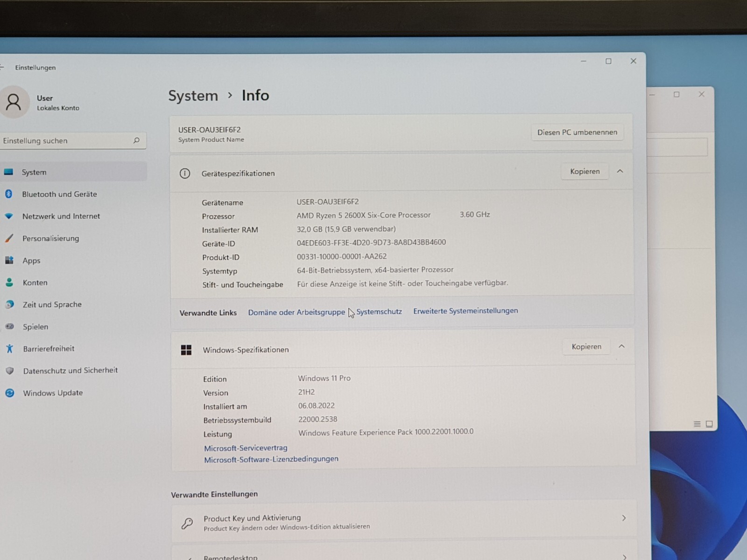The image size is (747, 560).
Task: Click the Einstellung suchen search field
Action: click(x=72, y=140)
